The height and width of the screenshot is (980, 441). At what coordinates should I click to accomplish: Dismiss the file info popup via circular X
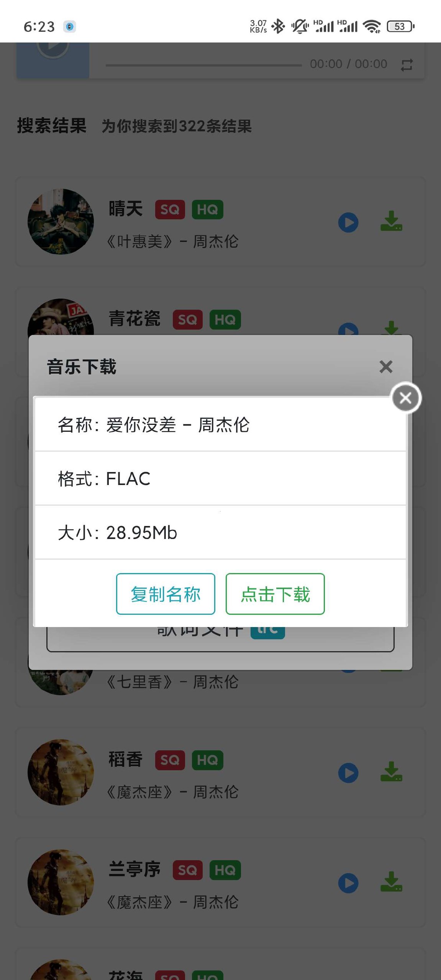click(405, 398)
